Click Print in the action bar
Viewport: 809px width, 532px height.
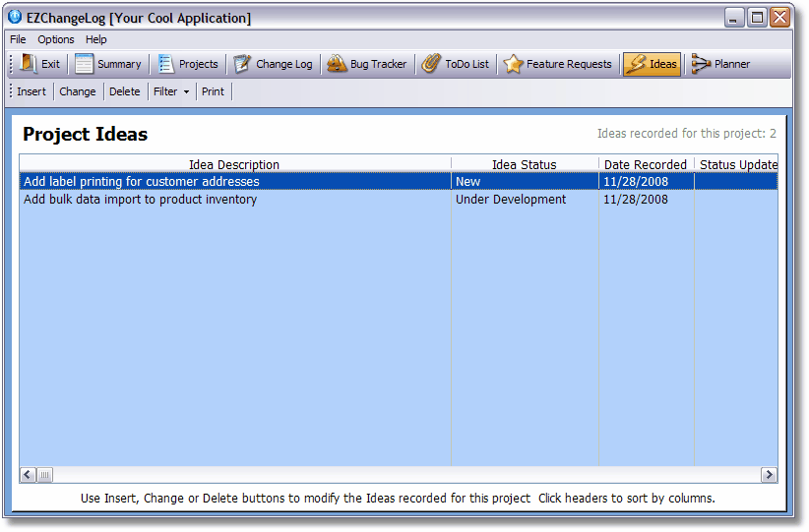(213, 91)
